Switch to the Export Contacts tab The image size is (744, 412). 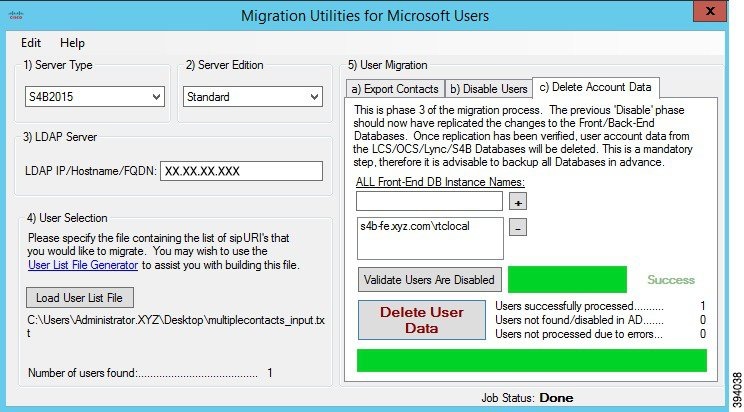(x=395, y=89)
